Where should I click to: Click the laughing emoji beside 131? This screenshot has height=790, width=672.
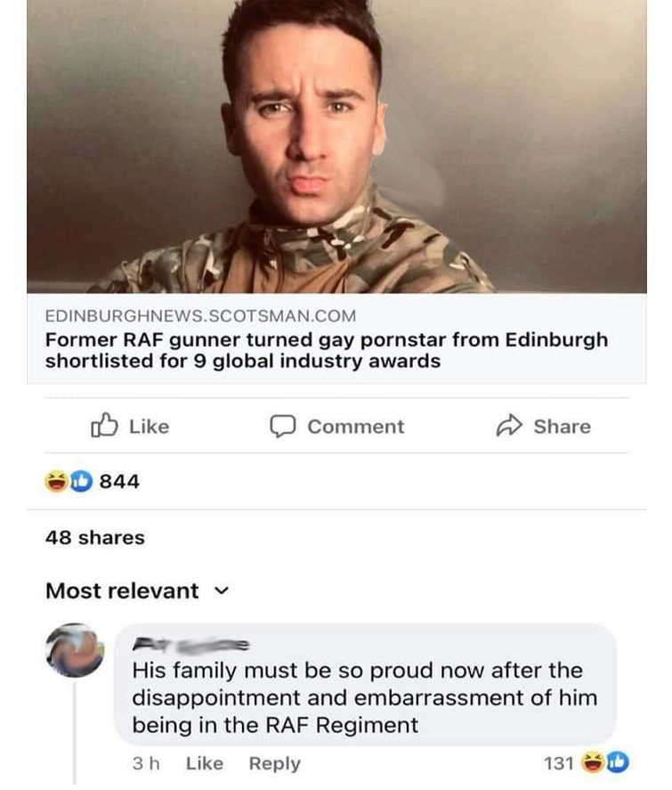(591, 762)
